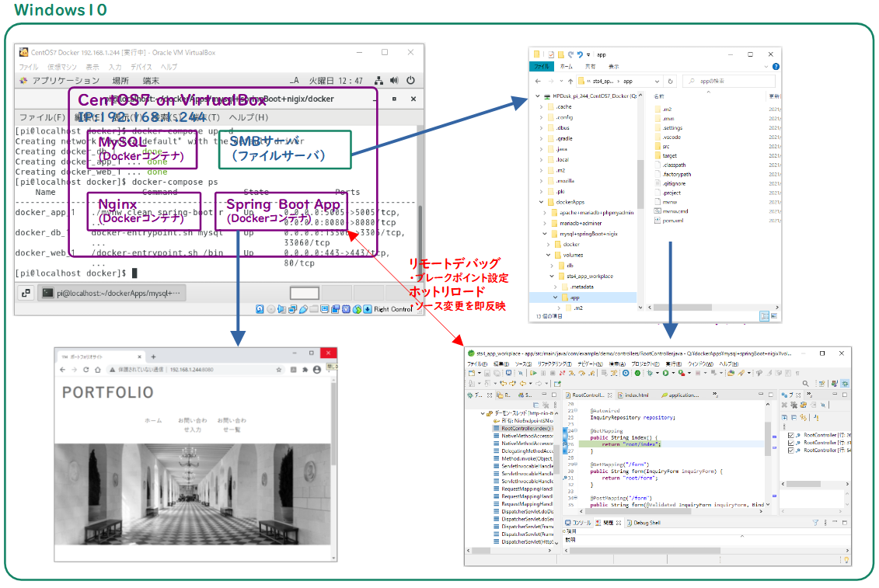
Task: Click the refresh button beside Explorer address bar
Action: point(671,81)
